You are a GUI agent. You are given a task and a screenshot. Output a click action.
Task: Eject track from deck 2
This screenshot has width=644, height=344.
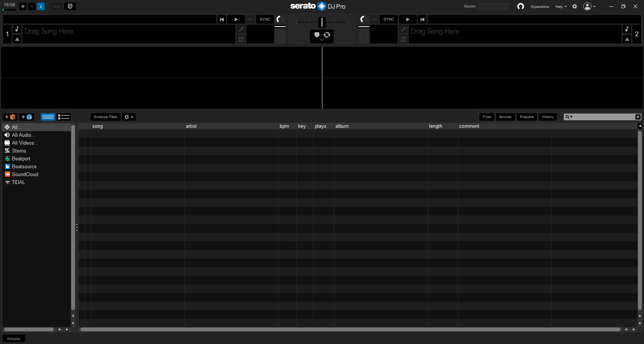pos(627,39)
